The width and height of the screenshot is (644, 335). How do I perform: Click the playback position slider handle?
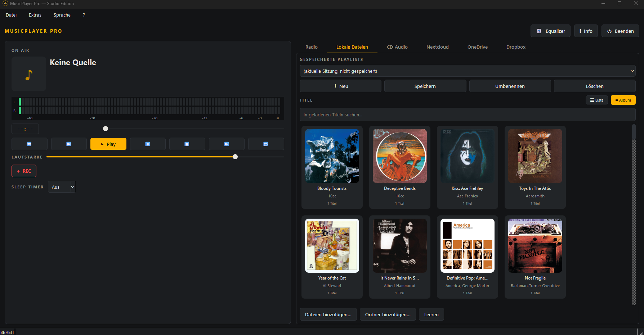(x=106, y=129)
